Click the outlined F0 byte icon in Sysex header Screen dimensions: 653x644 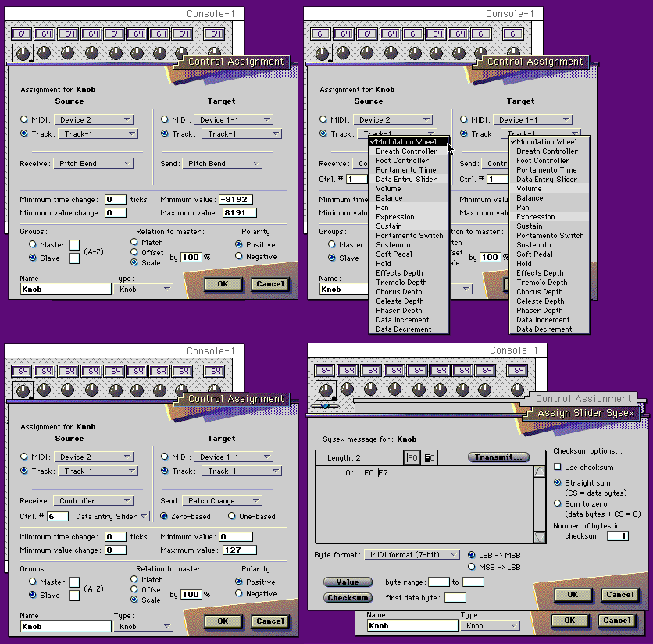pos(412,457)
